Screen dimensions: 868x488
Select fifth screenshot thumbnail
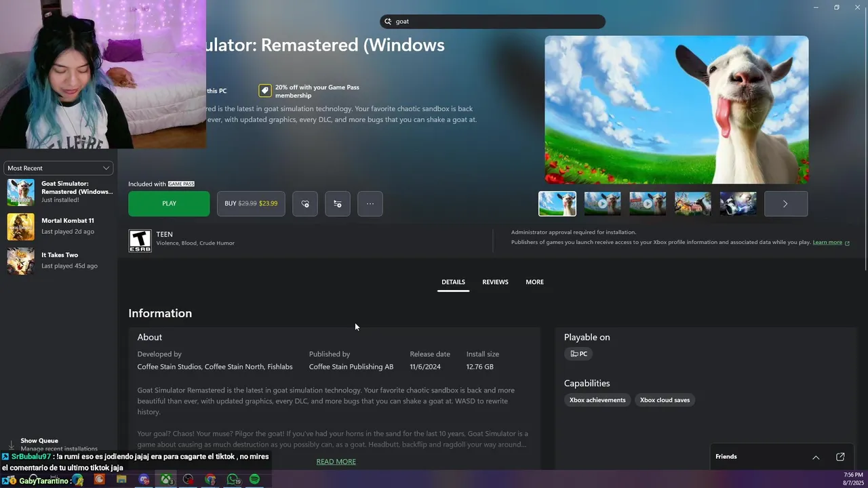pyautogui.click(x=738, y=204)
